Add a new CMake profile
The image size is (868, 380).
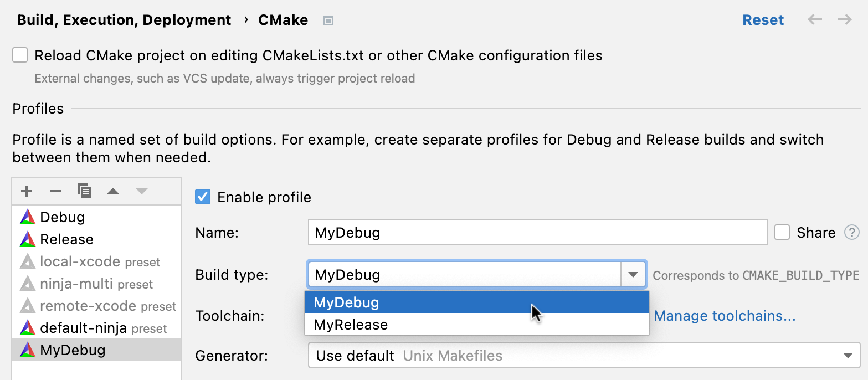point(26,191)
